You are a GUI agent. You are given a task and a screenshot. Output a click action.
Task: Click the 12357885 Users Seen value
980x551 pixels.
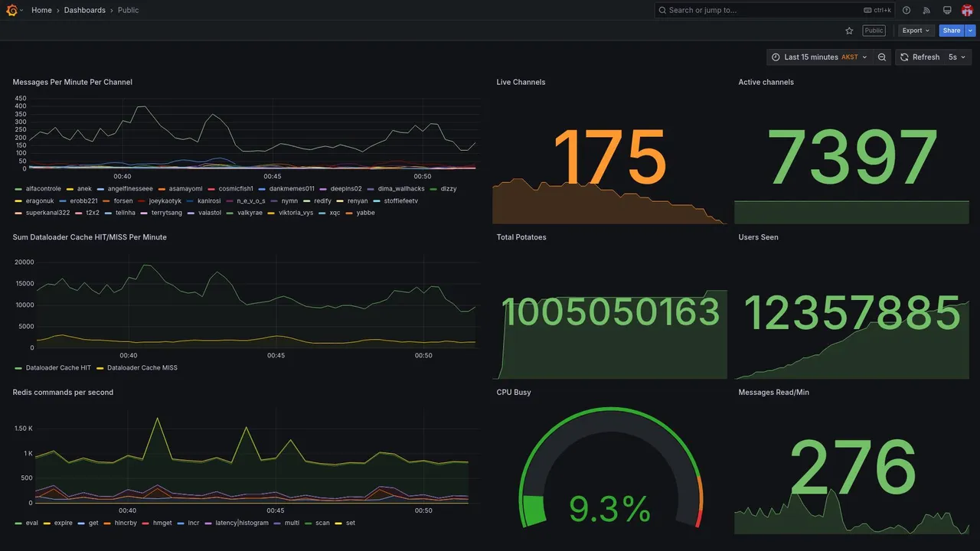[x=853, y=313]
